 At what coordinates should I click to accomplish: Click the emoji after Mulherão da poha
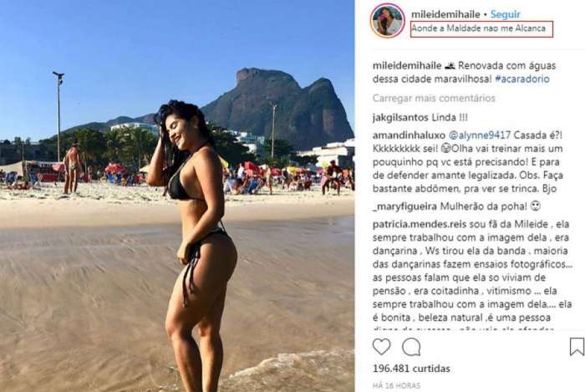pyautogui.click(x=536, y=206)
